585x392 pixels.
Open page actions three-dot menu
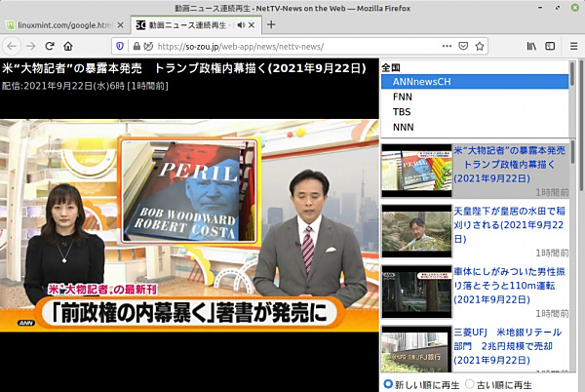[447, 46]
